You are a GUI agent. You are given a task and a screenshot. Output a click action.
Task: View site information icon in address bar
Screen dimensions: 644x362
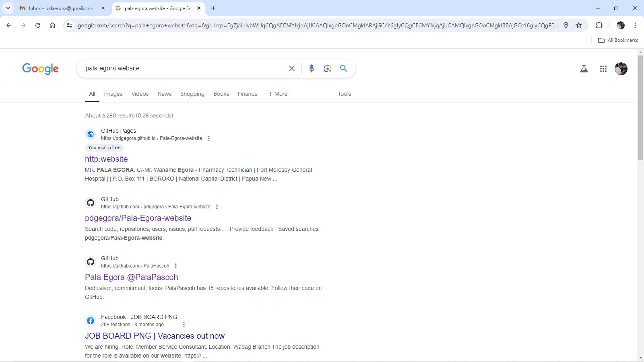pos(70,25)
